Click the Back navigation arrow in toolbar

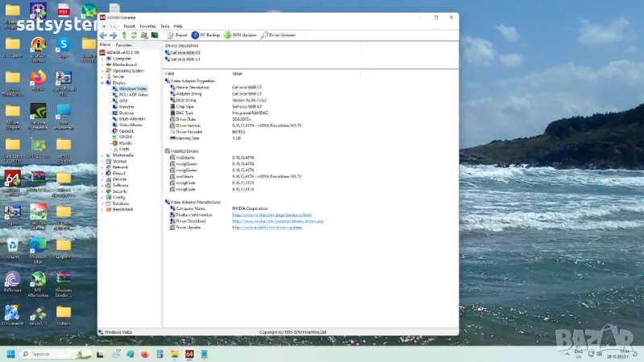103,35
